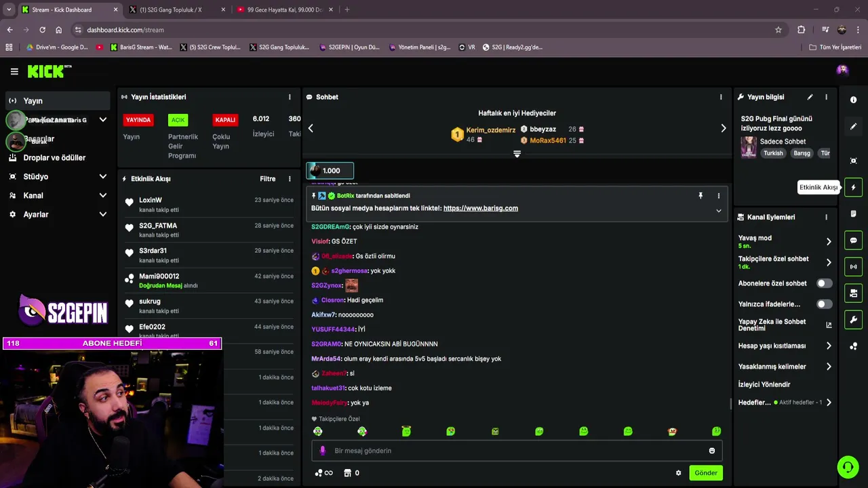The width and height of the screenshot is (868, 488).
Task: Collapse the pinned message chevron
Action: pos(719,210)
